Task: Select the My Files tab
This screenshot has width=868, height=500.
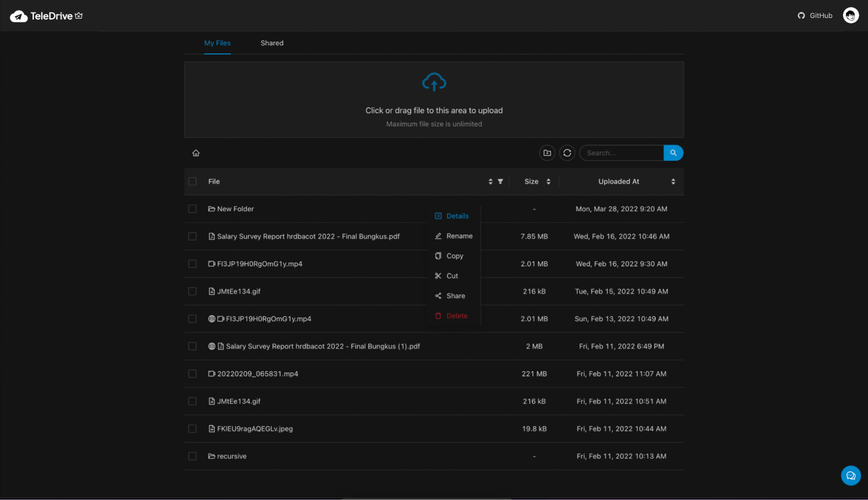Action: coord(217,43)
